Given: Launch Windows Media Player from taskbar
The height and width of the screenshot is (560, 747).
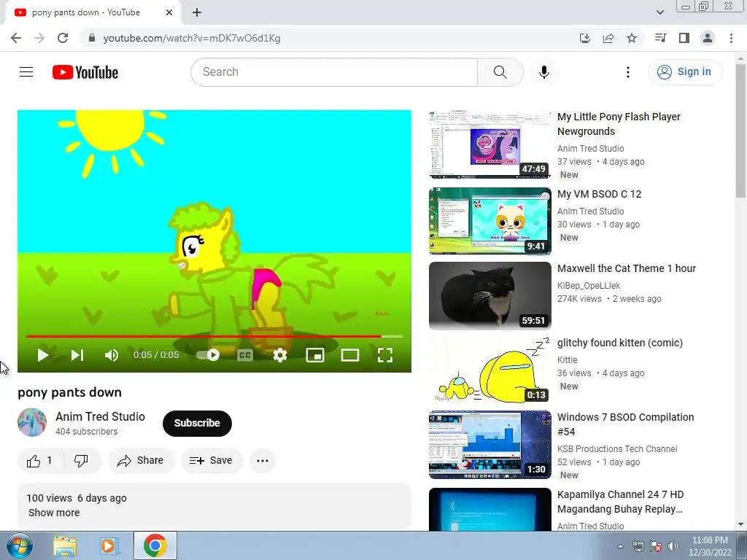Looking at the screenshot, I should (109, 545).
